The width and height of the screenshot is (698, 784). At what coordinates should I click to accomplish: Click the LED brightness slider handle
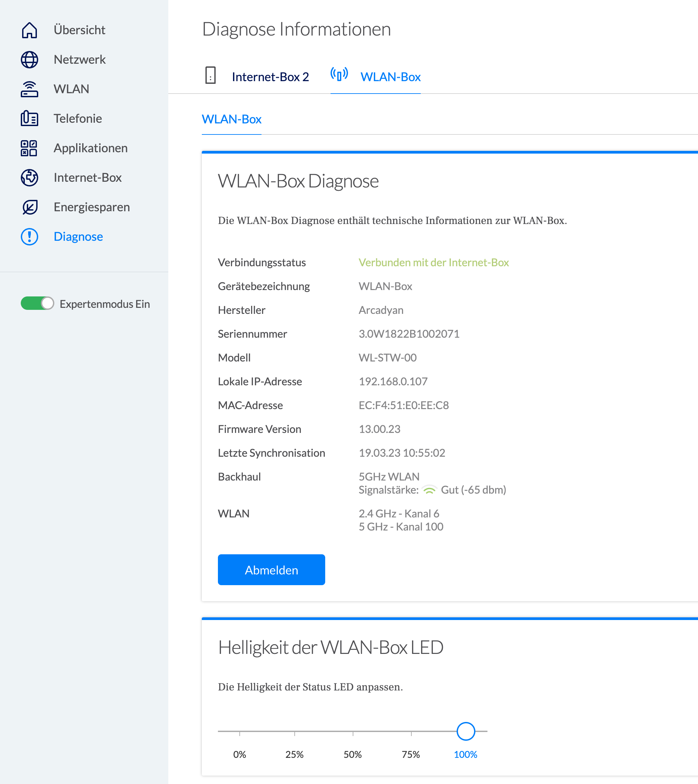(466, 731)
